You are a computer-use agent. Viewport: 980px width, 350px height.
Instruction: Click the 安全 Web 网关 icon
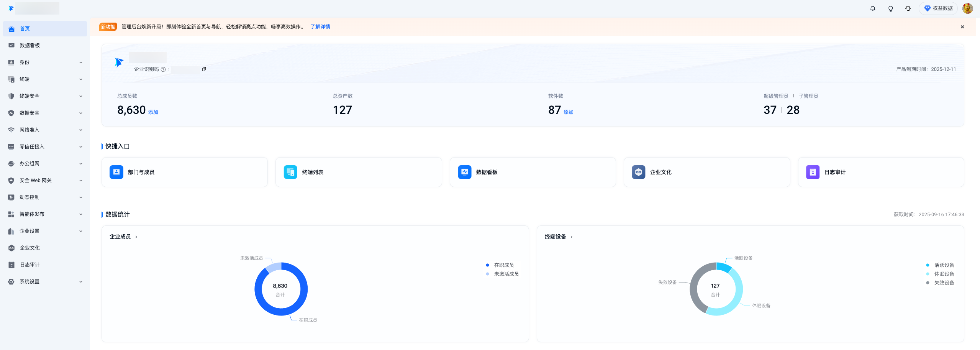pos(11,181)
